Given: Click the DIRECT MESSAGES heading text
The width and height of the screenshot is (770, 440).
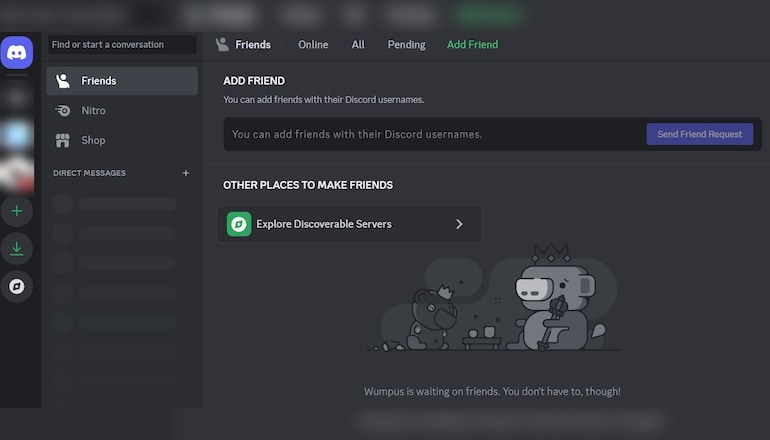Looking at the screenshot, I should click(x=89, y=173).
